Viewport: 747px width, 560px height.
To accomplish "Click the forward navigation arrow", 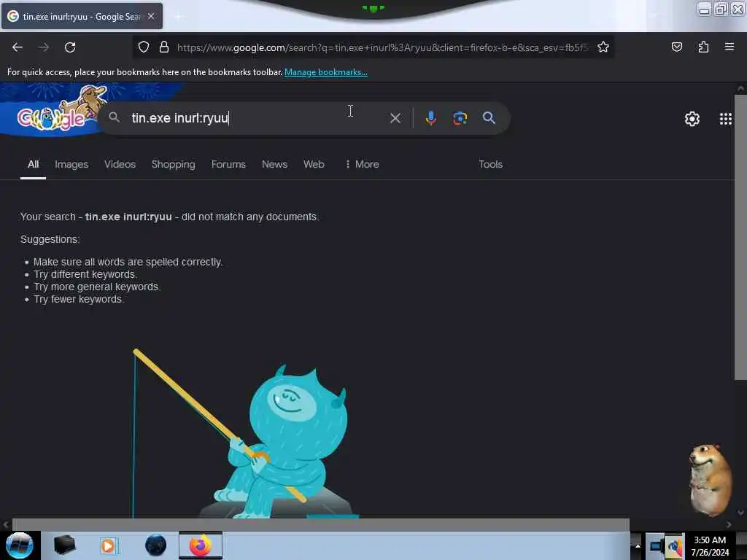I will point(44,47).
